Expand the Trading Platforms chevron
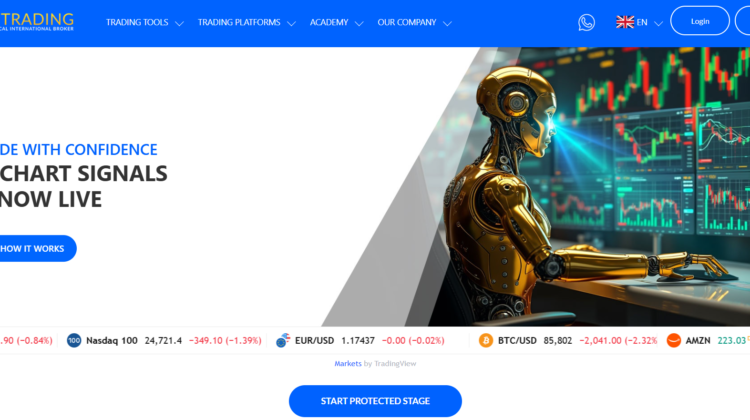The width and height of the screenshot is (750, 420). click(291, 23)
